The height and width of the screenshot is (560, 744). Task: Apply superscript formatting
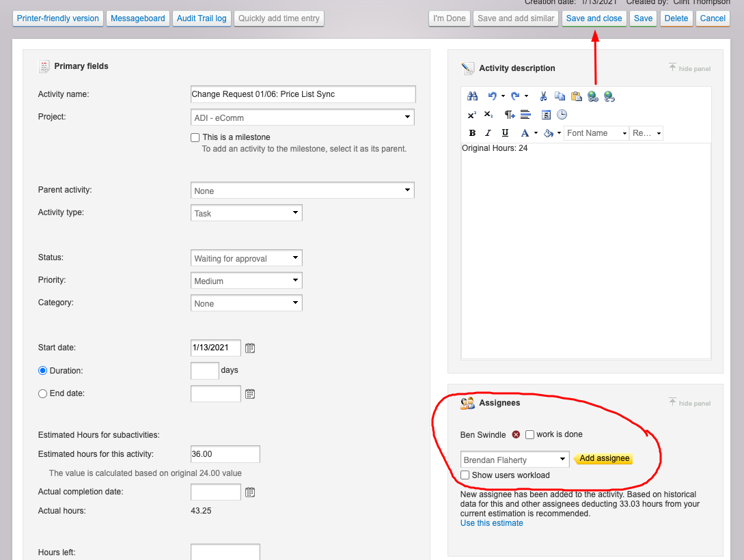[x=472, y=114]
